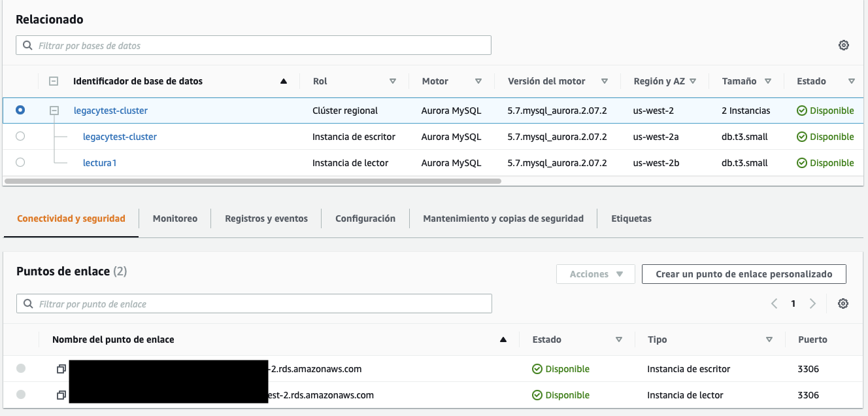Open the database list preferences gear icon
Image resolution: width=868 pixels, height=416 pixels.
(844, 44)
